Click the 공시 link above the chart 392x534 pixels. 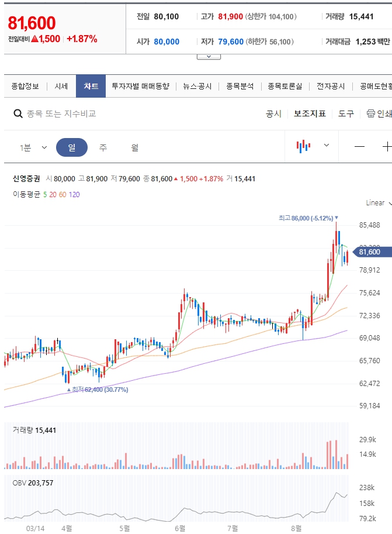click(273, 113)
